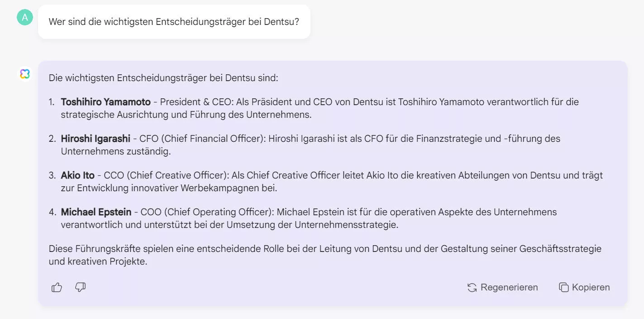Select the bolded name Hiroshi Igarashi

click(x=95, y=138)
